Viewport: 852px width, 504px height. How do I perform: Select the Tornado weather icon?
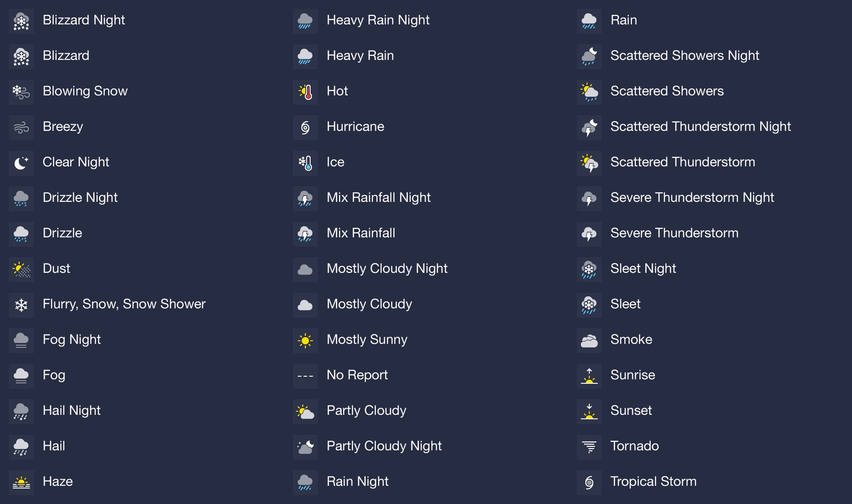588,445
